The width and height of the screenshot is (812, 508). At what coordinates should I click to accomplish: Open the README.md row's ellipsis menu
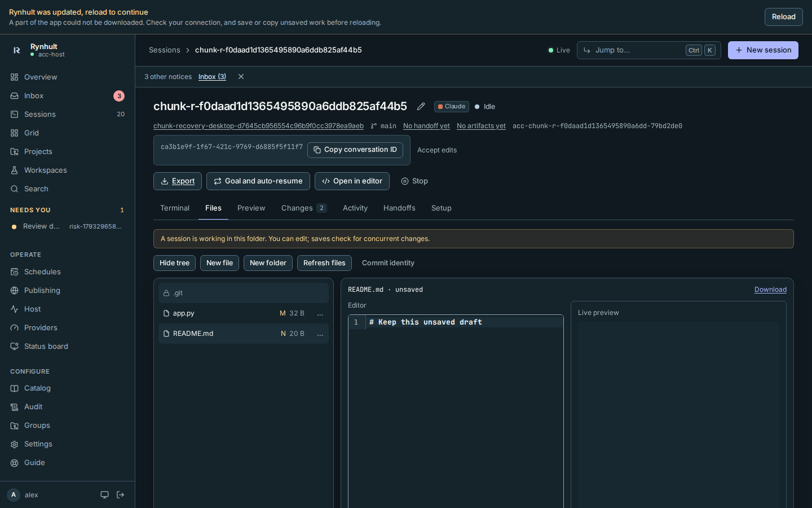[x=320, y=334]
